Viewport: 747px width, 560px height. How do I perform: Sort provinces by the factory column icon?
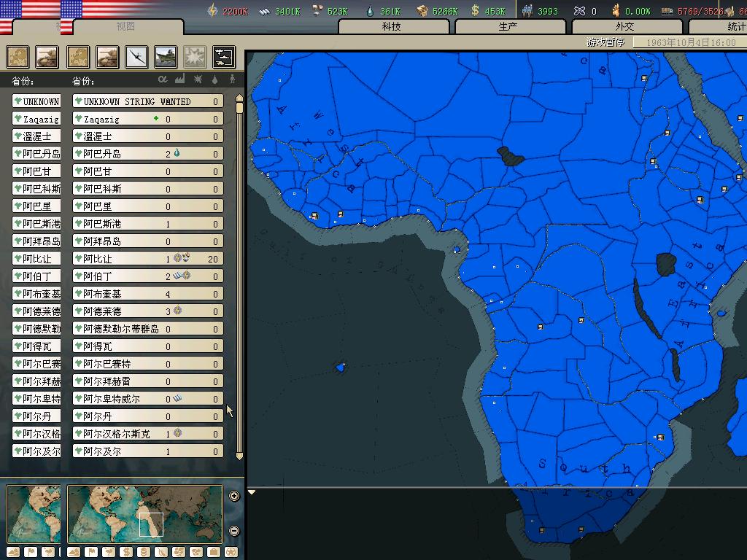click(x=179, y=79)
